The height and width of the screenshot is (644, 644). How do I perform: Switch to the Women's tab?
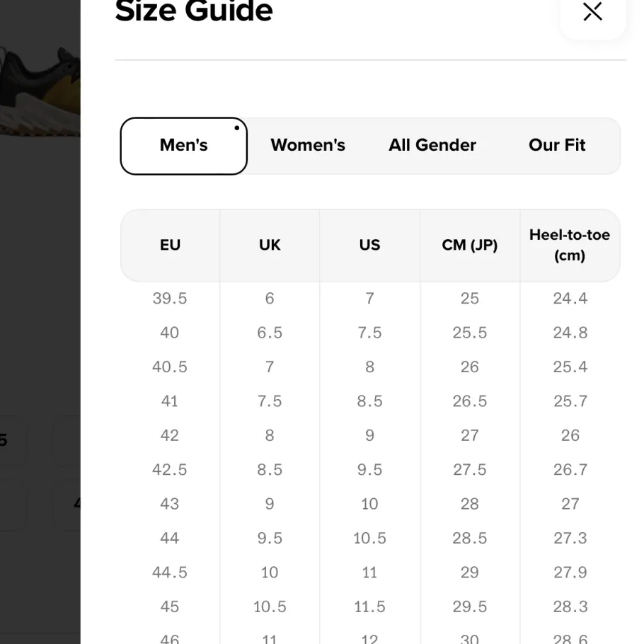click(308, 145)
